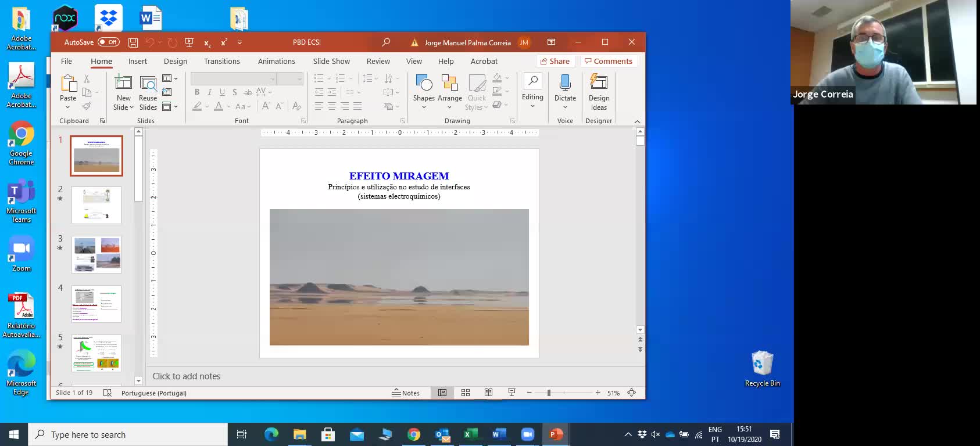
Task: Open the Transitions tab
Action: click(x=221, y=61)
